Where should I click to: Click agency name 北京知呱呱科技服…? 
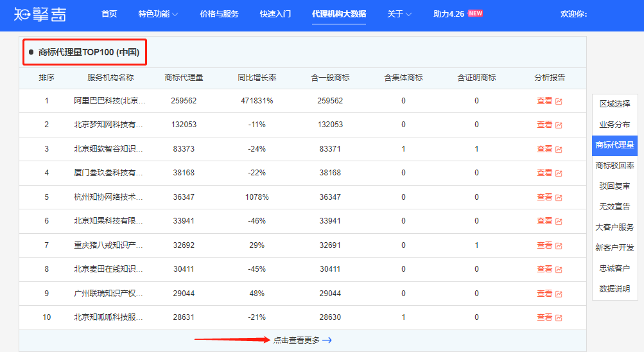click(109, 317)
